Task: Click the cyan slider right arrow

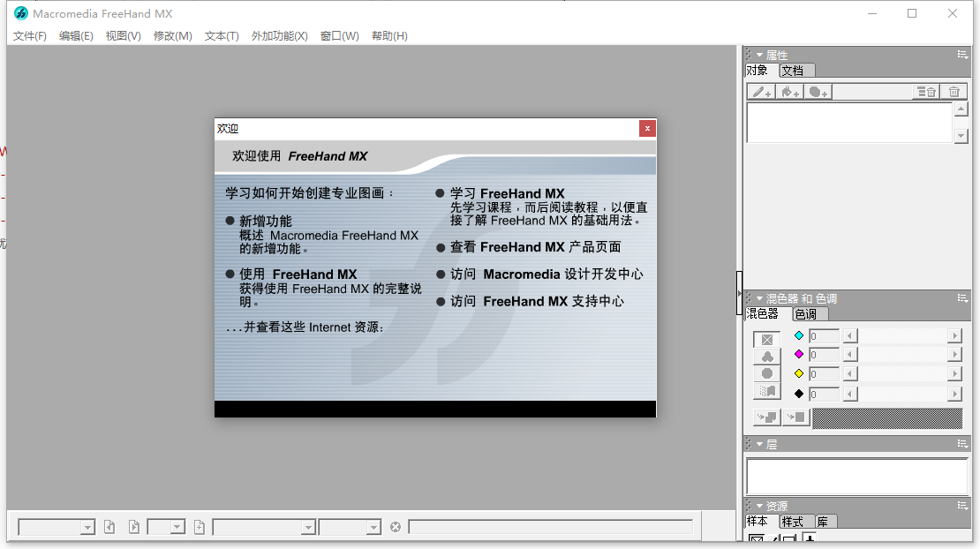Action: [954, 336]
